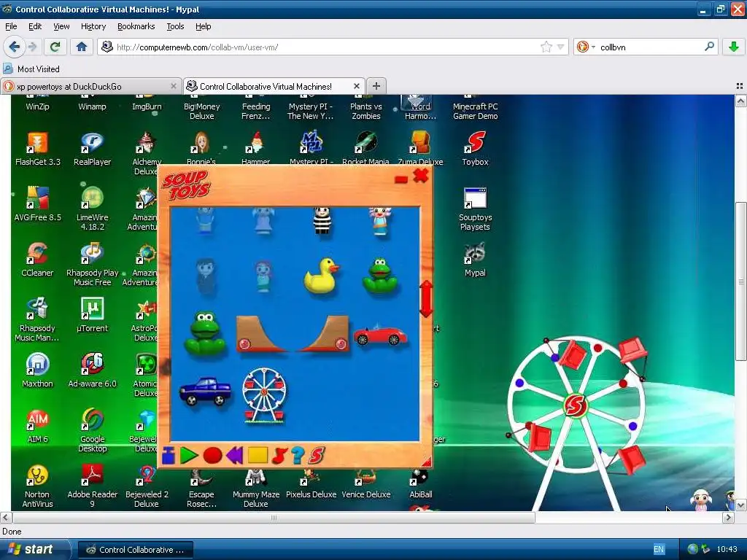Screen dimensions: 747x560
Task: Open the blue question mark help icon
Action: (298, 456)
